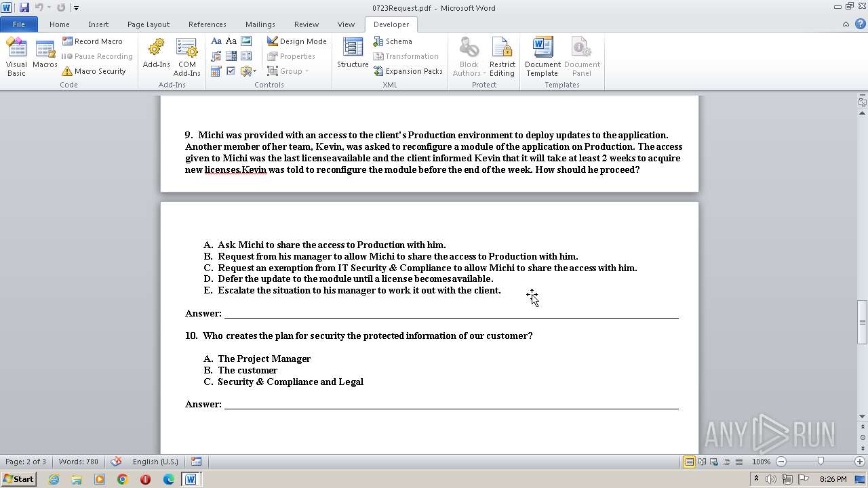This screenshot has height=488, width=868.
Task: Click the Save icon in Quick Access
Action: point(24,7)
